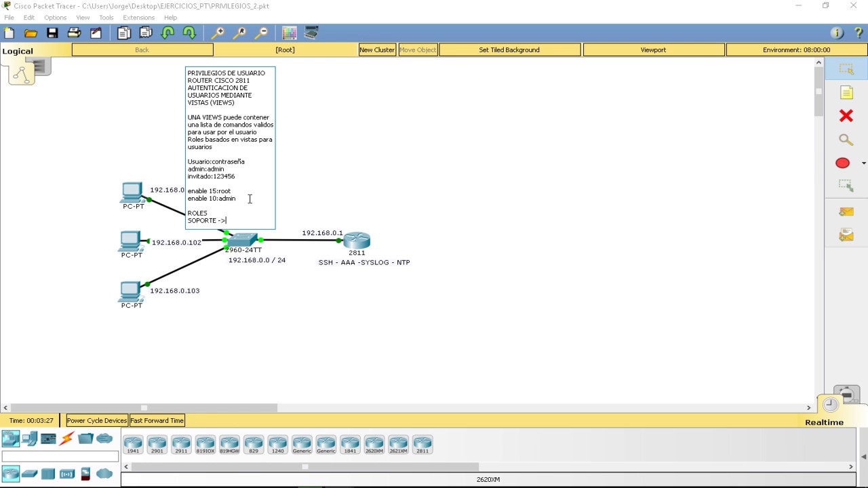Activate the red Delete tool

coord(846,116)
